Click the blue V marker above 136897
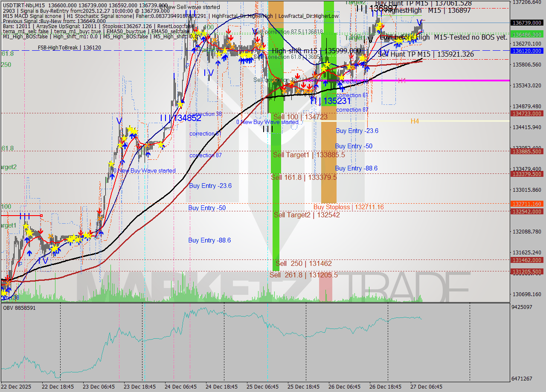 coord(420,20)
